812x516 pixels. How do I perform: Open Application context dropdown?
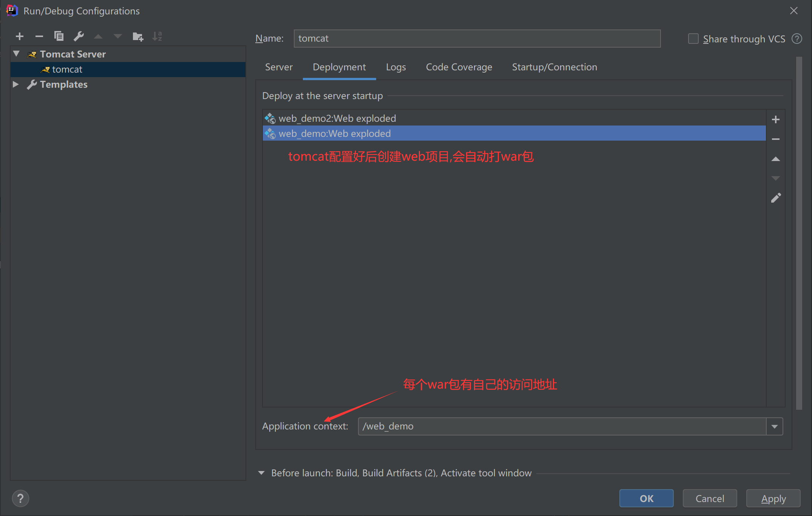coord(775,426)
